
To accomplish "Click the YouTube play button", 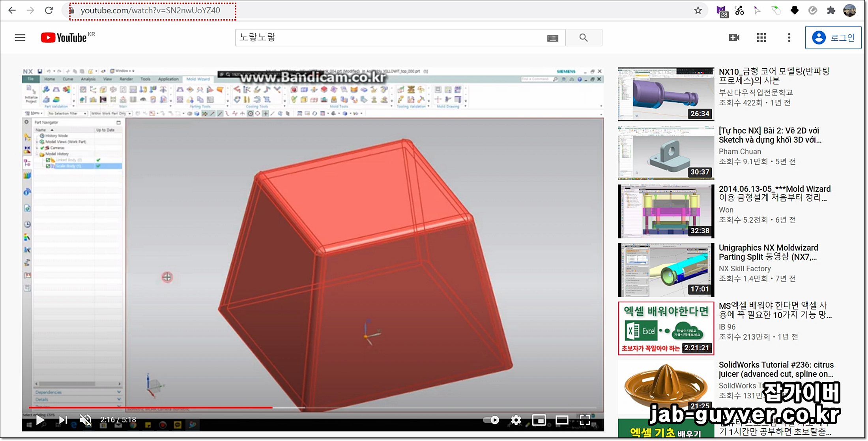I will [x=40, y=420].
